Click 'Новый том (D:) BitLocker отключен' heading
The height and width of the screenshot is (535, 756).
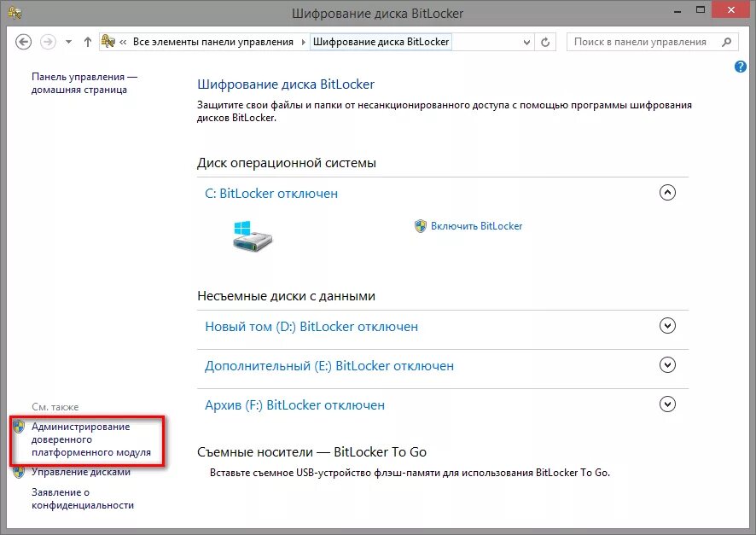pyautogui.click(x=311, y=327)
